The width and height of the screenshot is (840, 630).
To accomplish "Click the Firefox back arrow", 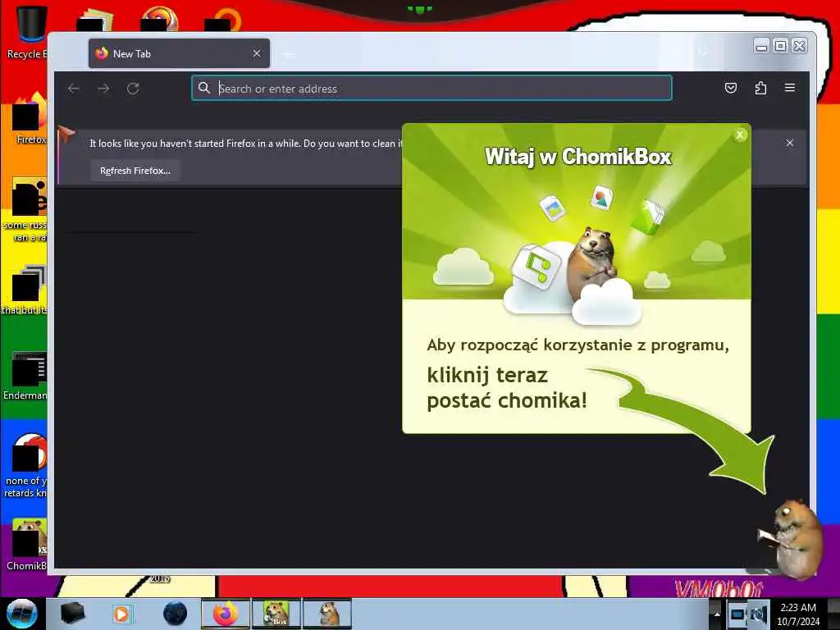I will pyautogui.click(x=74, y=89).
